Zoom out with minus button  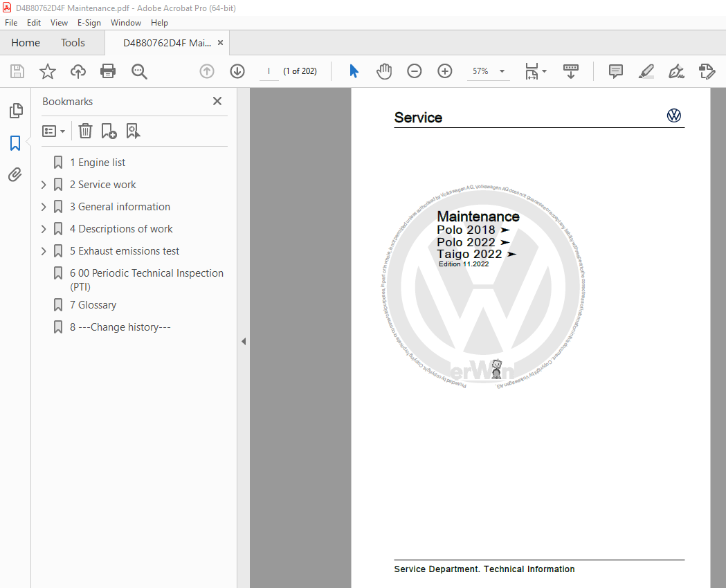[415, 71]
